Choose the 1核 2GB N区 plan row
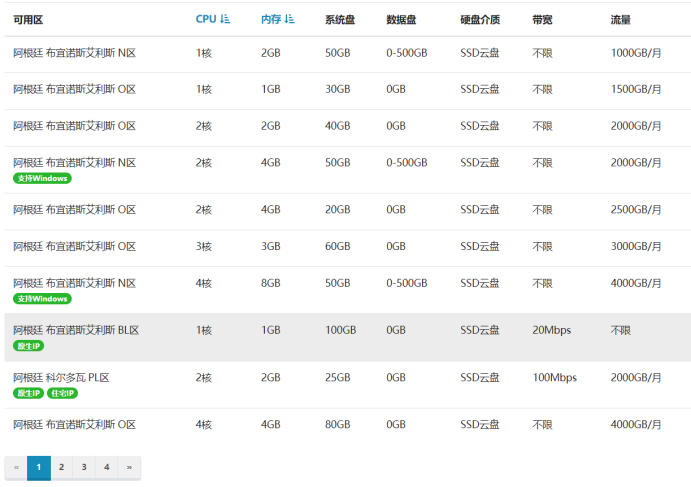Viewport: 691px width, 487px height. coord(348,54)
